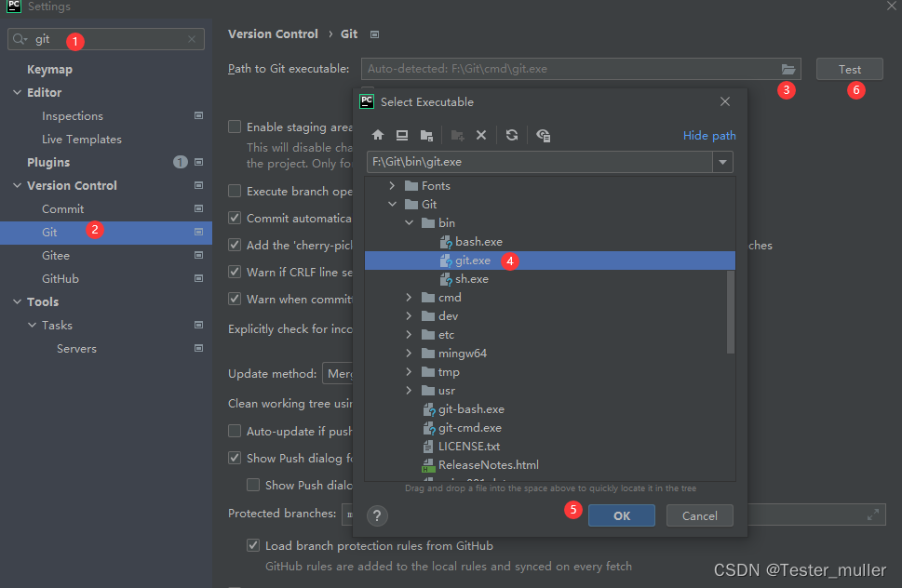Viewport: 902px width, 588px height.
Task: Click the Refresh toolbar icon
Action: click(512, 135)
